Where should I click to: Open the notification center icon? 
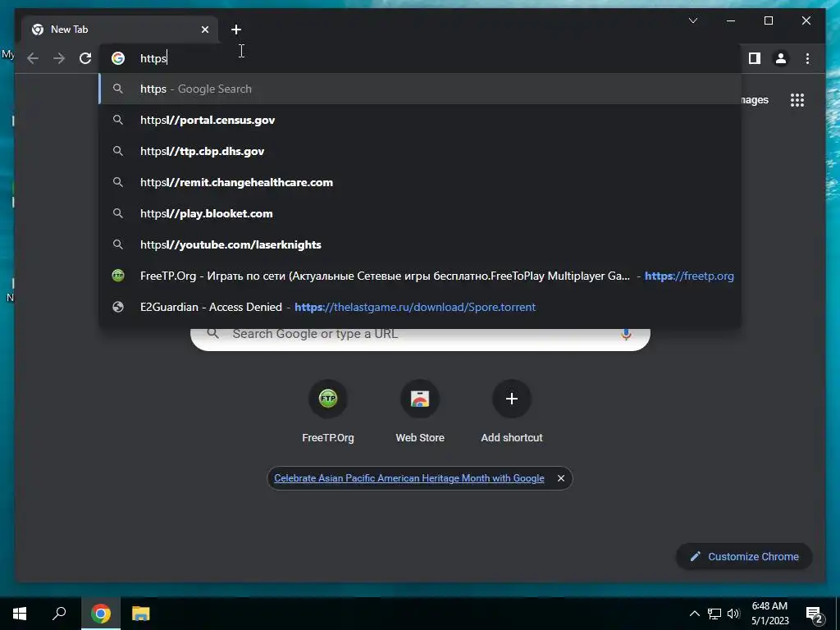[815, 614]
